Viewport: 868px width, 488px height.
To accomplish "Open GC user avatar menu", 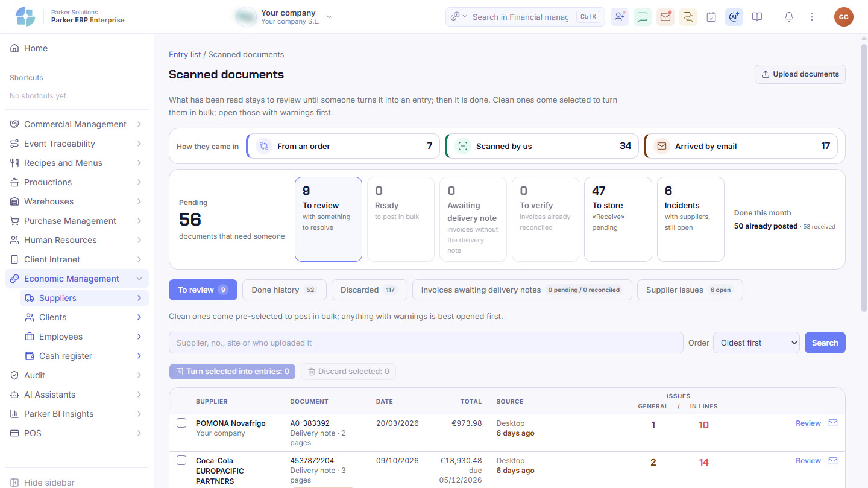I will [844, 17].
